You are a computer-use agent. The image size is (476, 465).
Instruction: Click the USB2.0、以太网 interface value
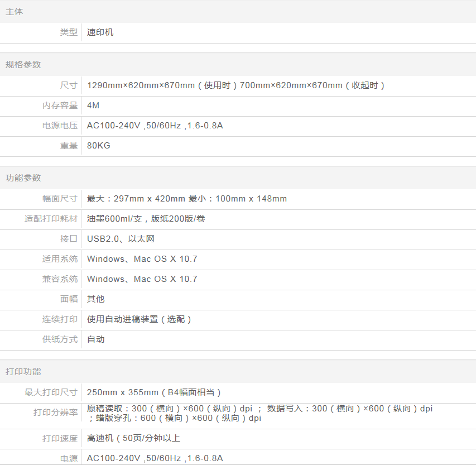point(121,239)
